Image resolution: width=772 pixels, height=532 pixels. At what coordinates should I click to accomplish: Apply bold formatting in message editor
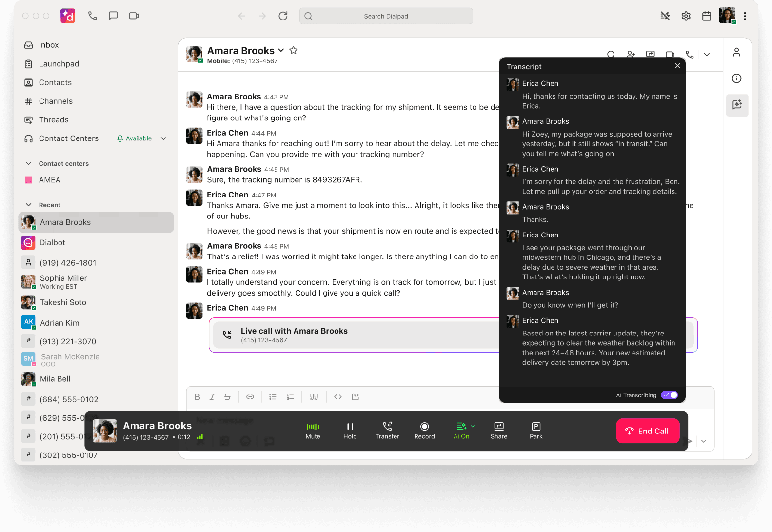click(198, 397)
